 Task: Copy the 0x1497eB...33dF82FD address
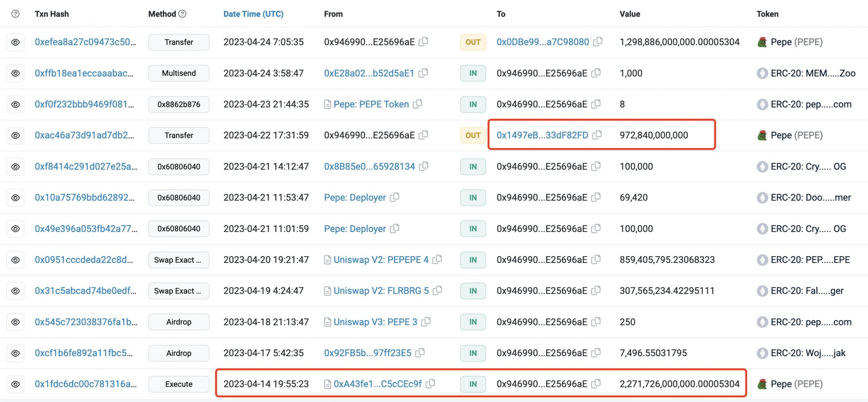[597, 135]
